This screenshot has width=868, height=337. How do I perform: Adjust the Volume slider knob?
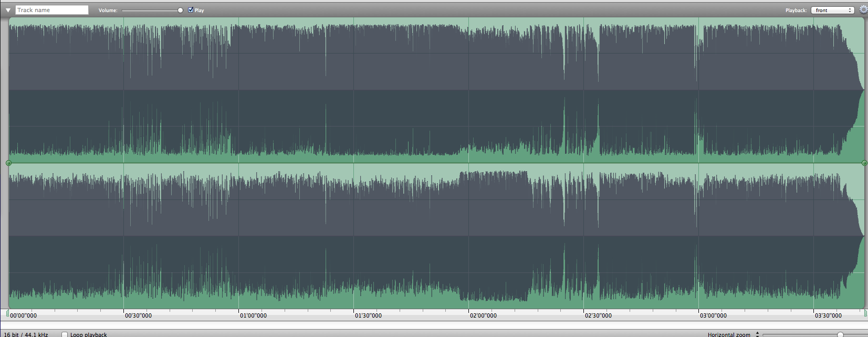[180, 10]
